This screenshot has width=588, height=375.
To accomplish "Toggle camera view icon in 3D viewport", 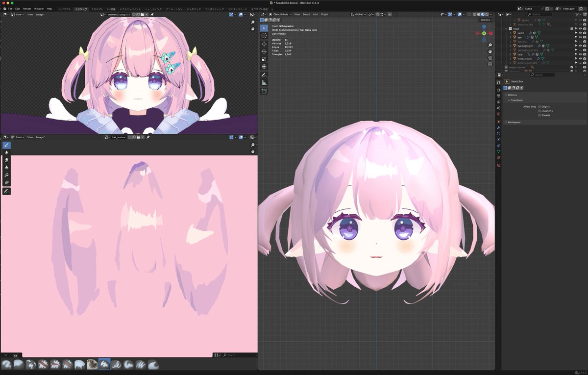I will pyautogui.click(x=490, y=58).
